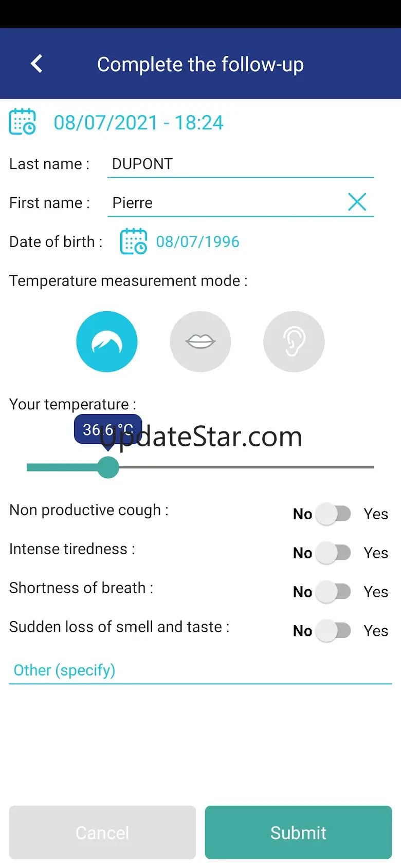Switch on Sudden loss of smell and taste

pos(334,631)
